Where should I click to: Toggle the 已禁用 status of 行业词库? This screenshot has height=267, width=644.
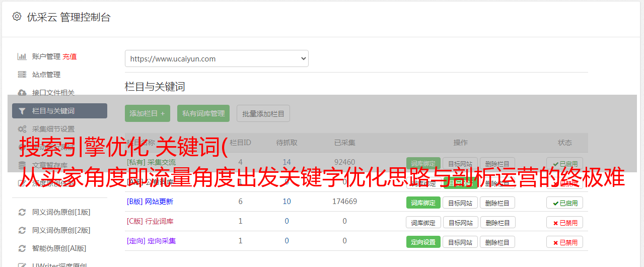point(565,222)
